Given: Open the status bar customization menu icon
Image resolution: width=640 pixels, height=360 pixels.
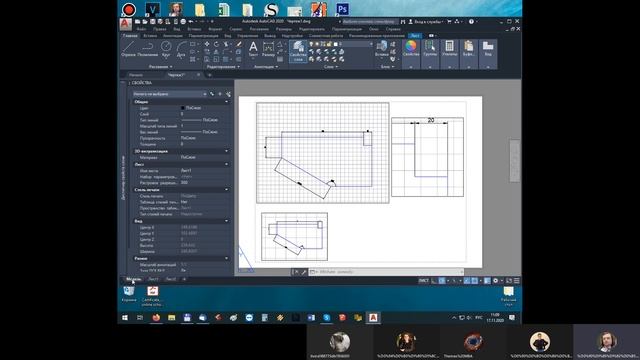Looking at the screenshot, I should coord(517,281).
